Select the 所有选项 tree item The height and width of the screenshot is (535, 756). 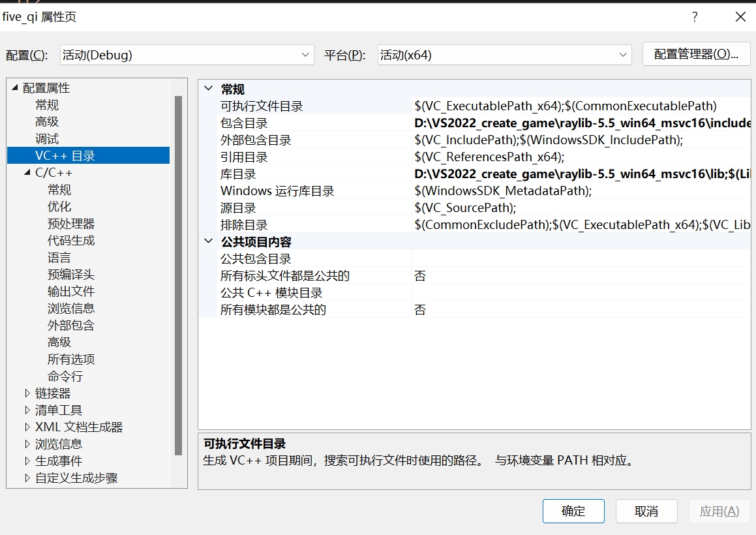(x=71, y=359)
